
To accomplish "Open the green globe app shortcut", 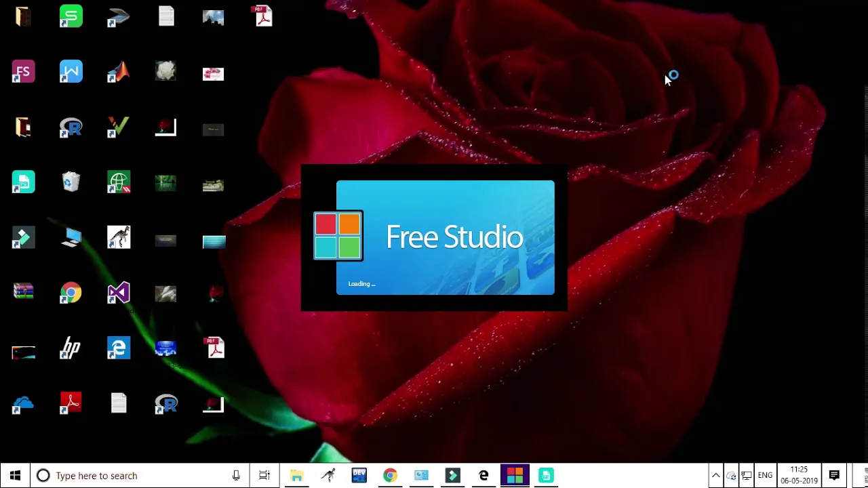I will click(x=119, y=182).
